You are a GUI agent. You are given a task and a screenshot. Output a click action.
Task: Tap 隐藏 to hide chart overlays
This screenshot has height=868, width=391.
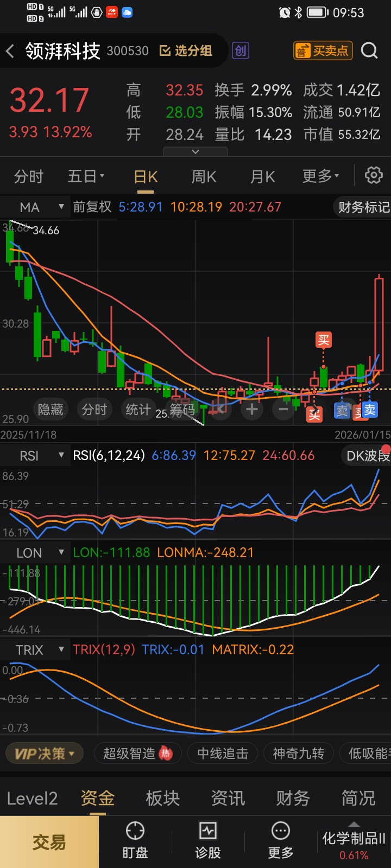pyautogui.click(x=51, y=410)
